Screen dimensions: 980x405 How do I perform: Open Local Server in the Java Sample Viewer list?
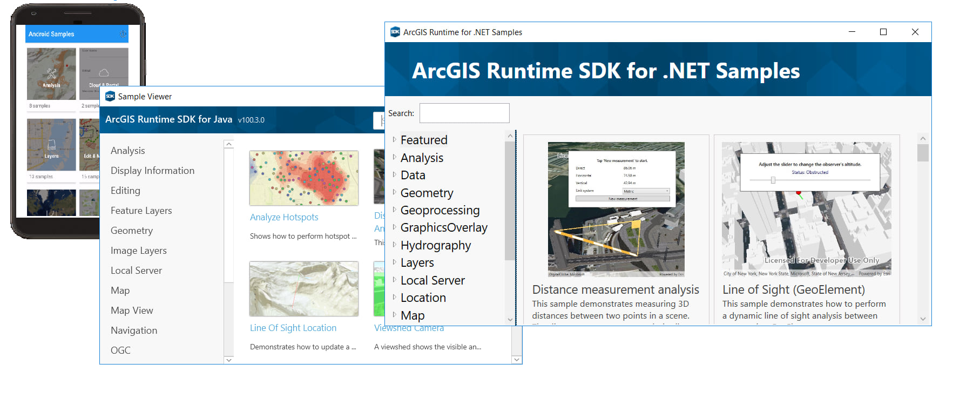[136, 271]
